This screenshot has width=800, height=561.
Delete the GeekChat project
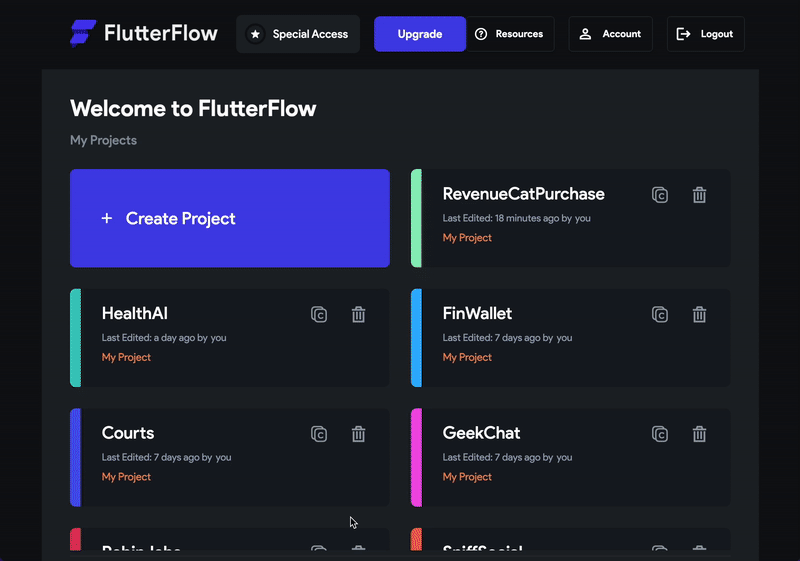pyautogui.click(x=699, y=434)
